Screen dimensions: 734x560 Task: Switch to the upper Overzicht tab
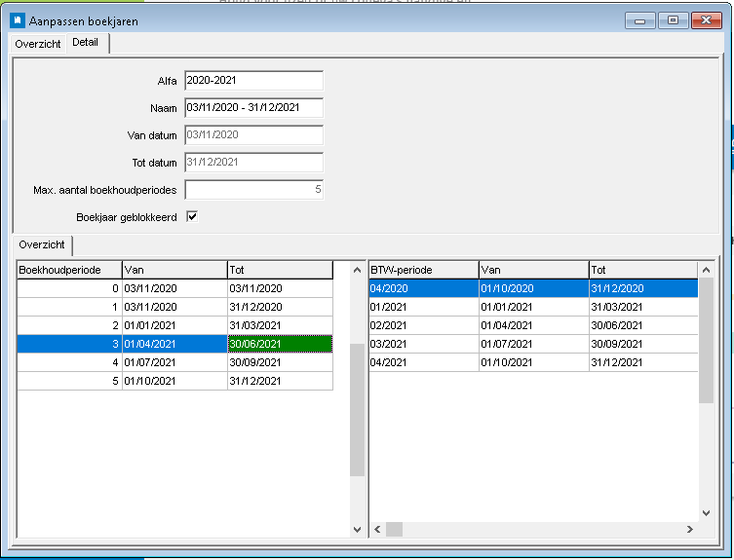pos(39,44)
